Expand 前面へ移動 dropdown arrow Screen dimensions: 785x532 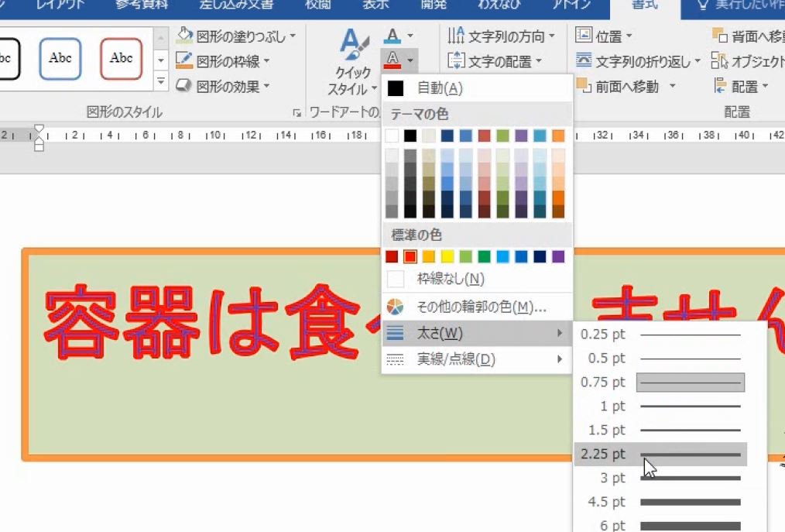[x=672, y=86]
